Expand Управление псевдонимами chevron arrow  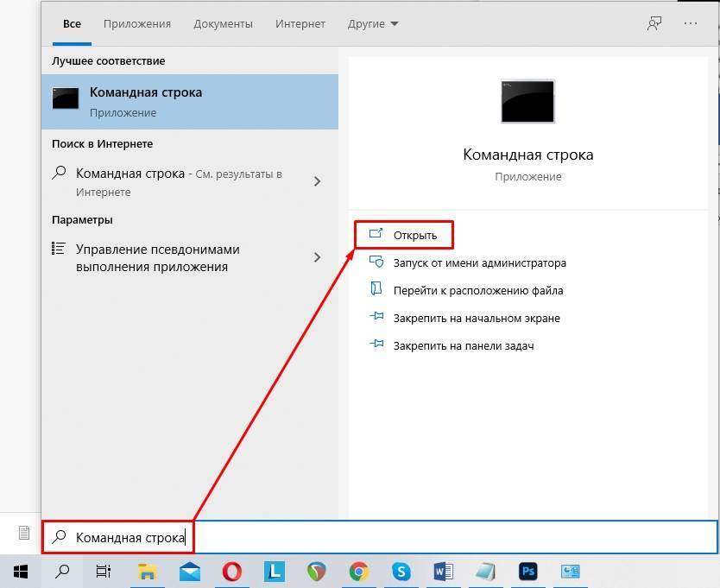click(317, 257)
